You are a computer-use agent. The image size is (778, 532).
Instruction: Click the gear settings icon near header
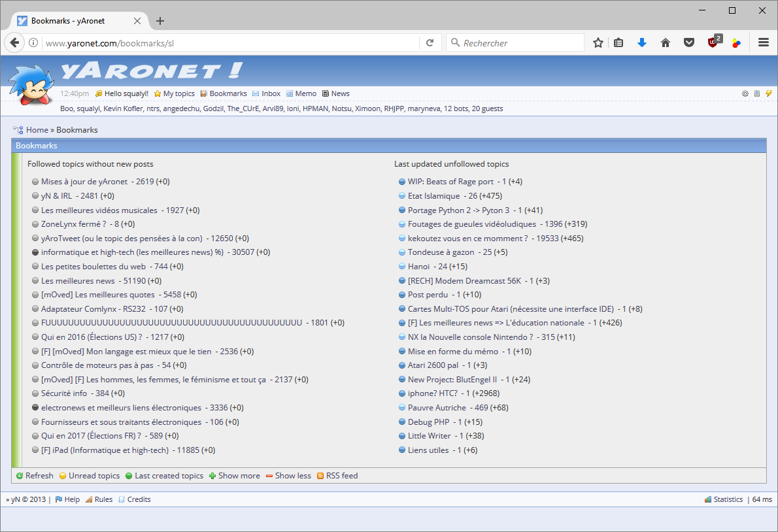(745, 93)
